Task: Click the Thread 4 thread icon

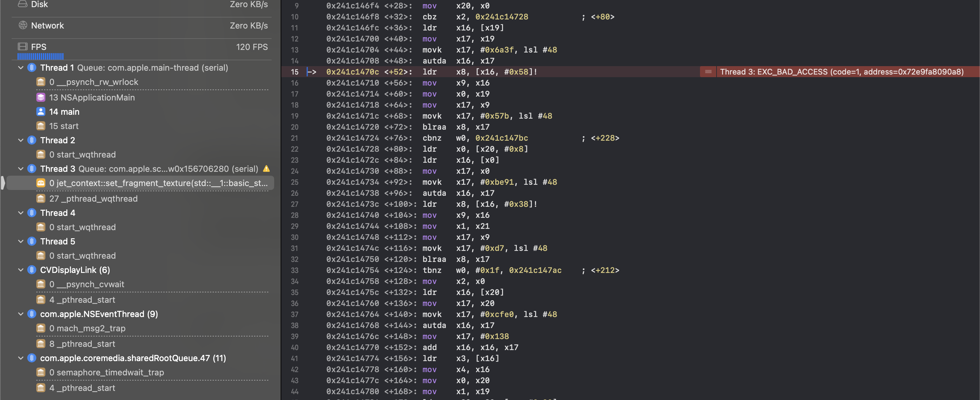Action: click(x=32, y=213)
